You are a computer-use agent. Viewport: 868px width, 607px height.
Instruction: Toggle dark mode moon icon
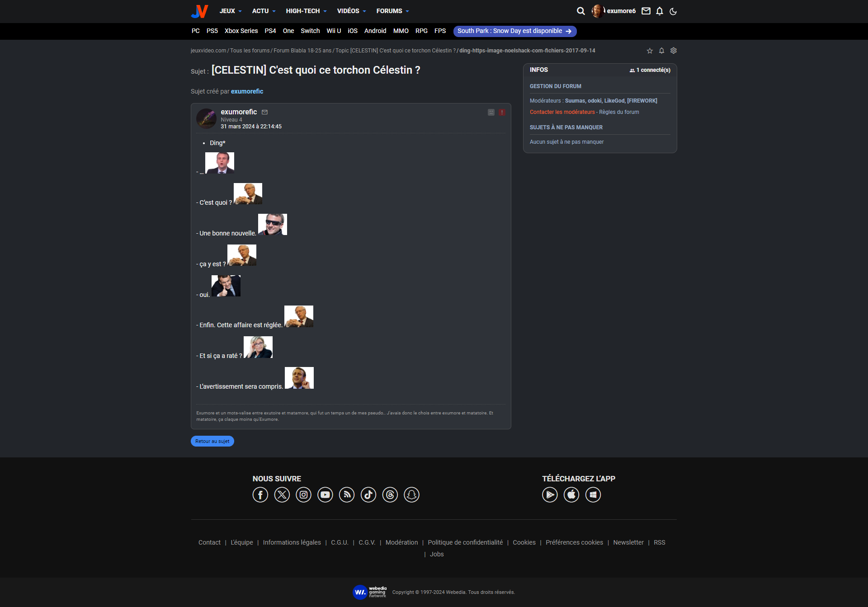tap(673, 11)
